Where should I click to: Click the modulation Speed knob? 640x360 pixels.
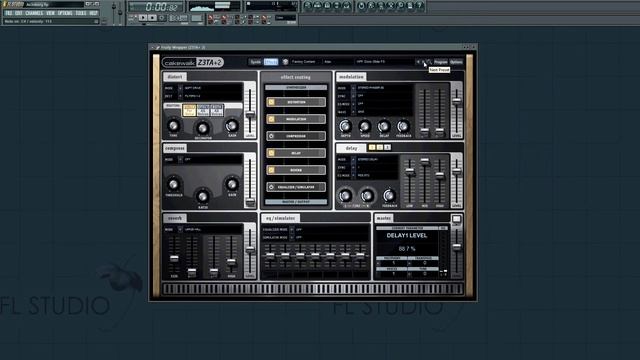(364, 126)
